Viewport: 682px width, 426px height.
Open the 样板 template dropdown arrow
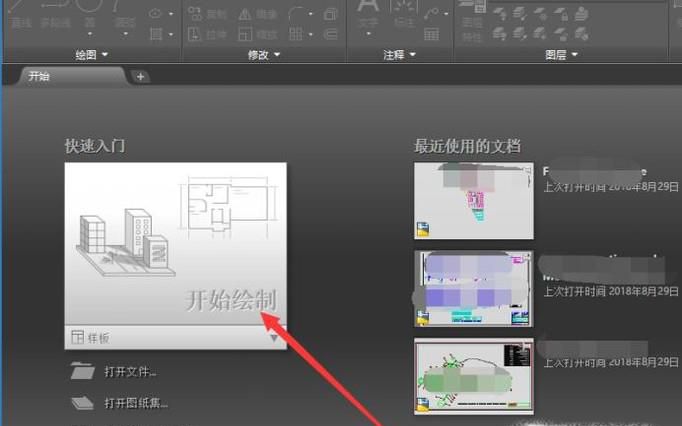tap(274, 338)
